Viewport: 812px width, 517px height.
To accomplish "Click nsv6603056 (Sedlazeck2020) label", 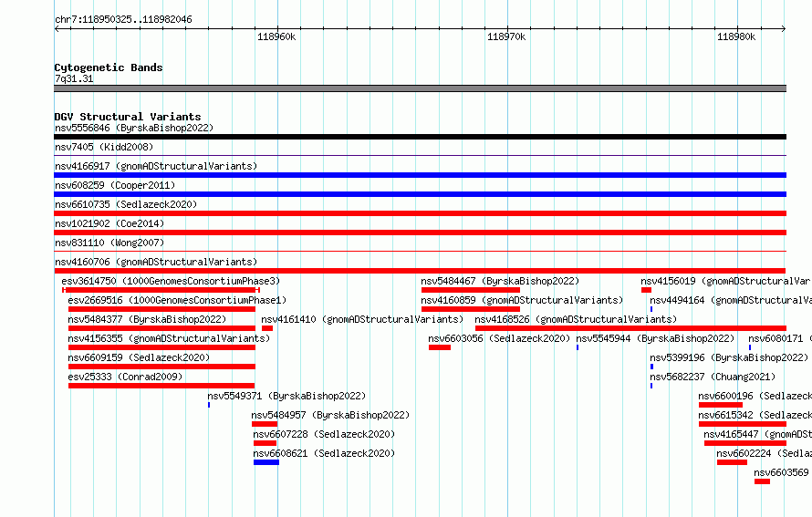I will click(x=499, y=338).
